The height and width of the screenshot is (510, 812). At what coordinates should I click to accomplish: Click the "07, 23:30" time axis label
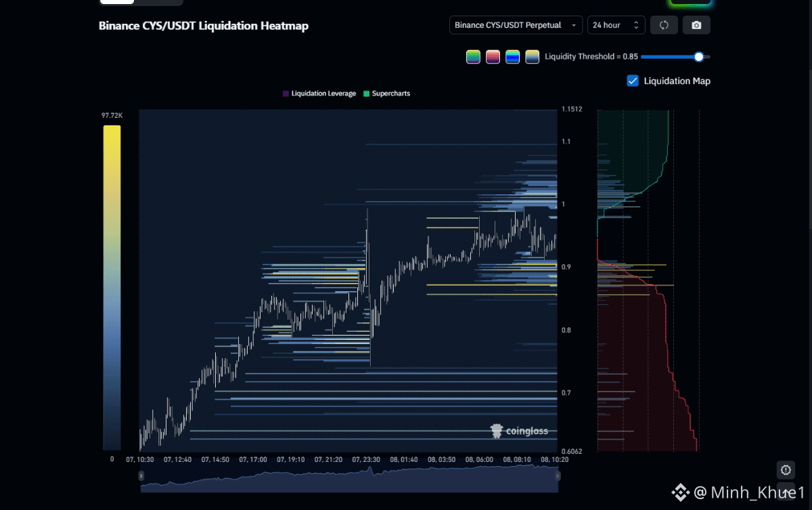tap(366, 459)
